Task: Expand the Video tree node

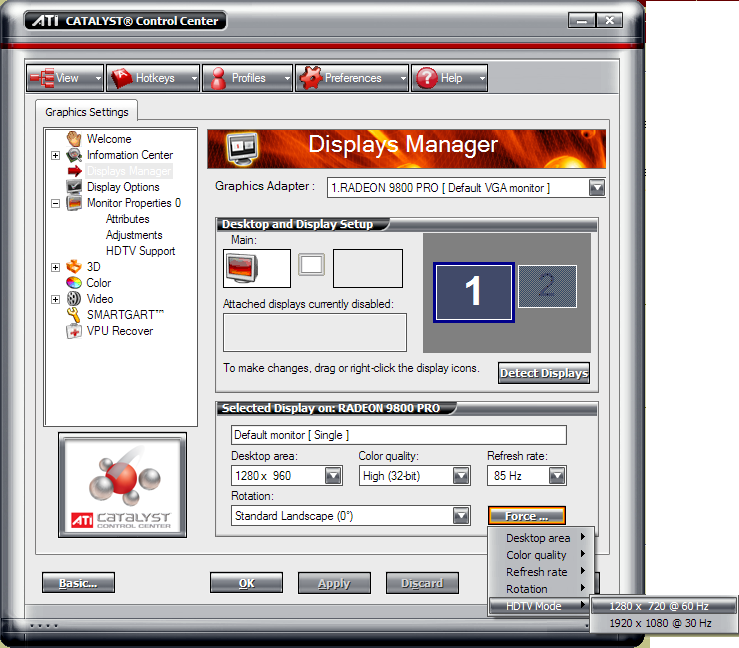Action: point(56,299)
